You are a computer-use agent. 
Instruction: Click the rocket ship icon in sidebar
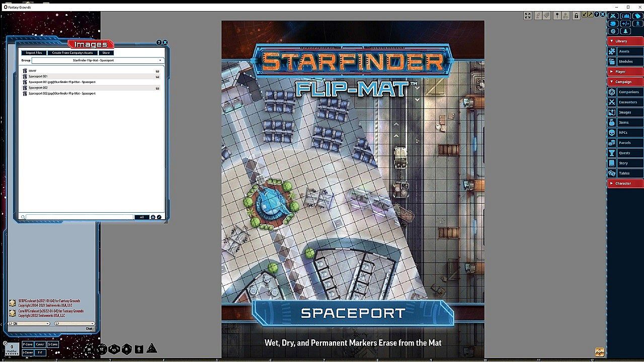tap(625, 31)
